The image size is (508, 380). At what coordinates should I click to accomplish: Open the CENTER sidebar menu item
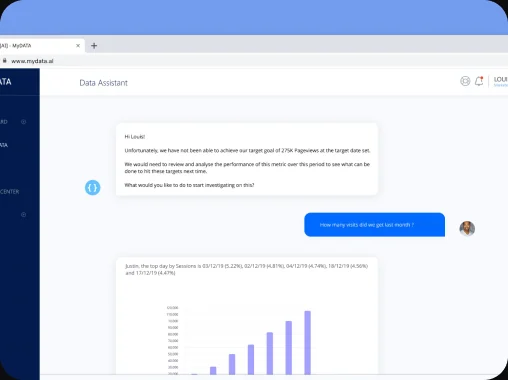coord(9,192)
